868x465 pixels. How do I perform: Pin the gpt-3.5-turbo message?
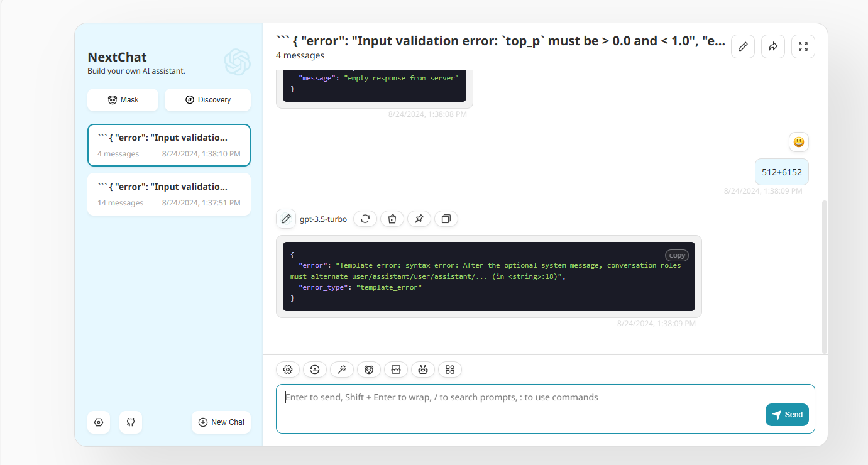coord(419,219)
